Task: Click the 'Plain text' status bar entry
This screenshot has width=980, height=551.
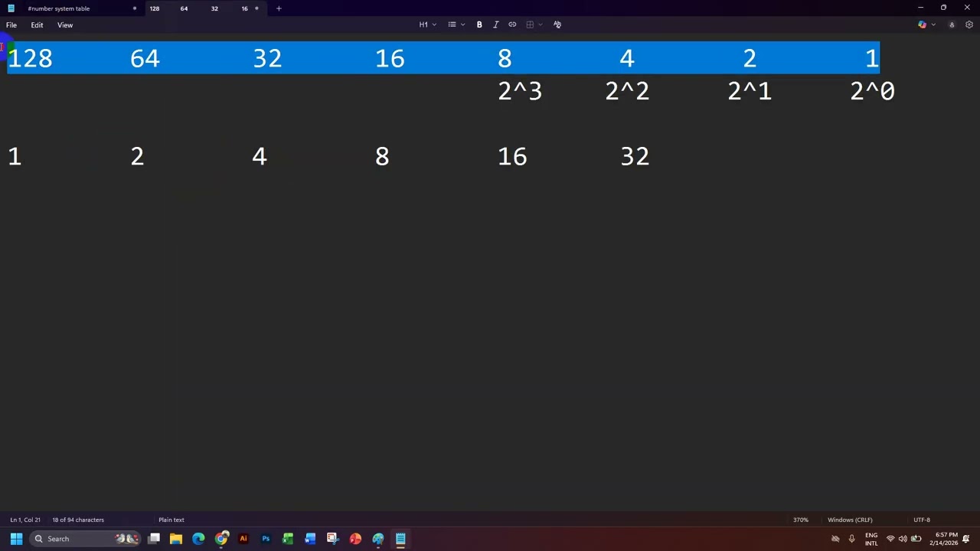Action: [171, 520]
